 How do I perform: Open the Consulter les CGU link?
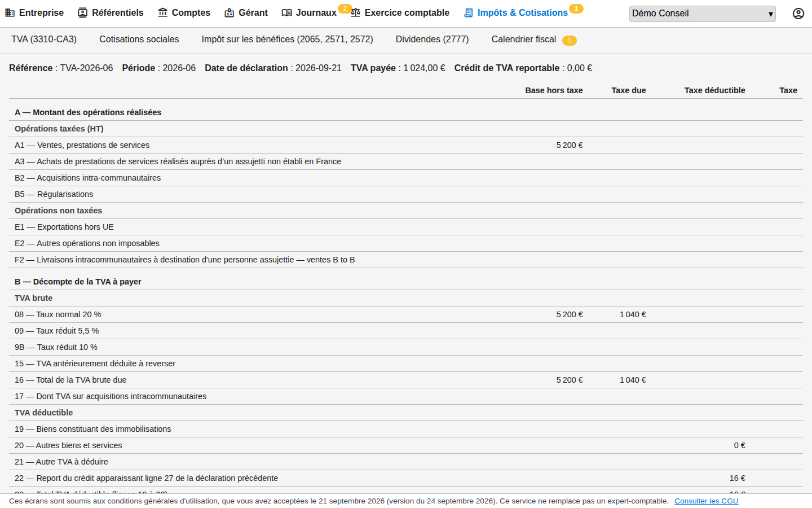(x=707, y=501)
